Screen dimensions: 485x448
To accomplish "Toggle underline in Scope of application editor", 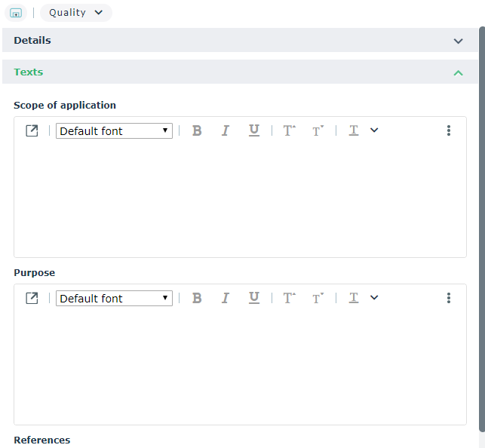I will [254, 130].
